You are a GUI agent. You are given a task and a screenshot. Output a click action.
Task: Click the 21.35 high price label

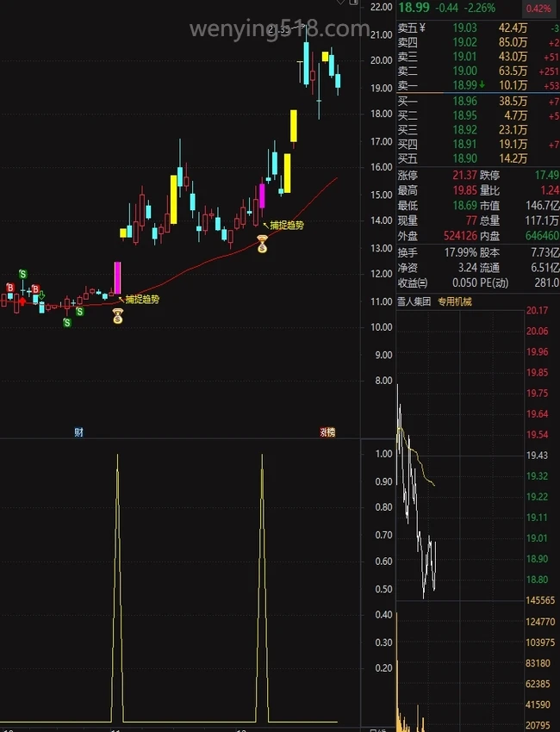pos(280,31)
